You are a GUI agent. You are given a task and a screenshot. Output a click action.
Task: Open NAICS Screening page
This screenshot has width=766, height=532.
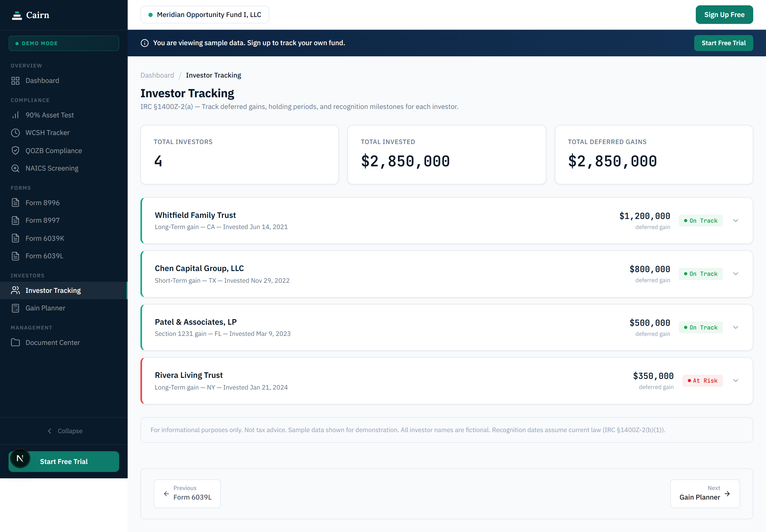tap(64, 168)
